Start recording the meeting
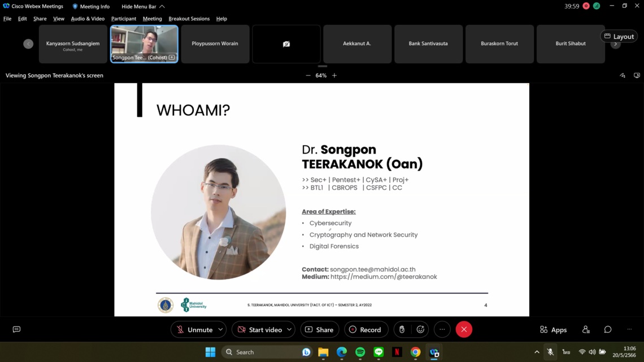644x362 pixels. point(365,329)
